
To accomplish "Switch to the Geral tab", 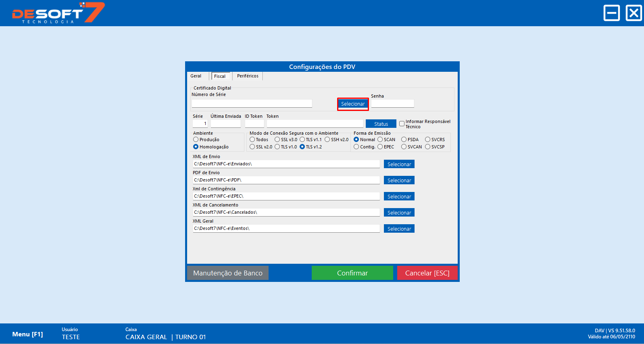I will [x=196, y=76].
